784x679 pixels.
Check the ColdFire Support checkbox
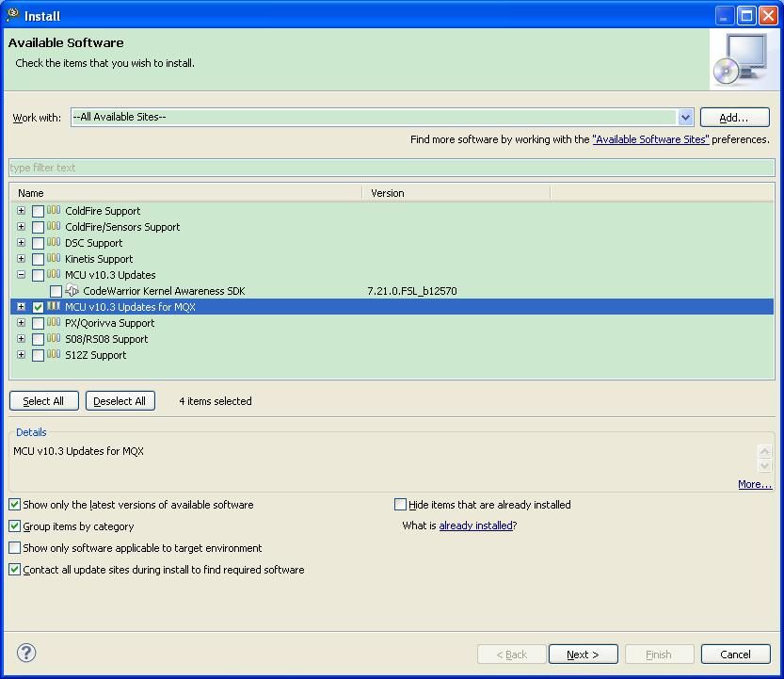(x=38, y=211)
